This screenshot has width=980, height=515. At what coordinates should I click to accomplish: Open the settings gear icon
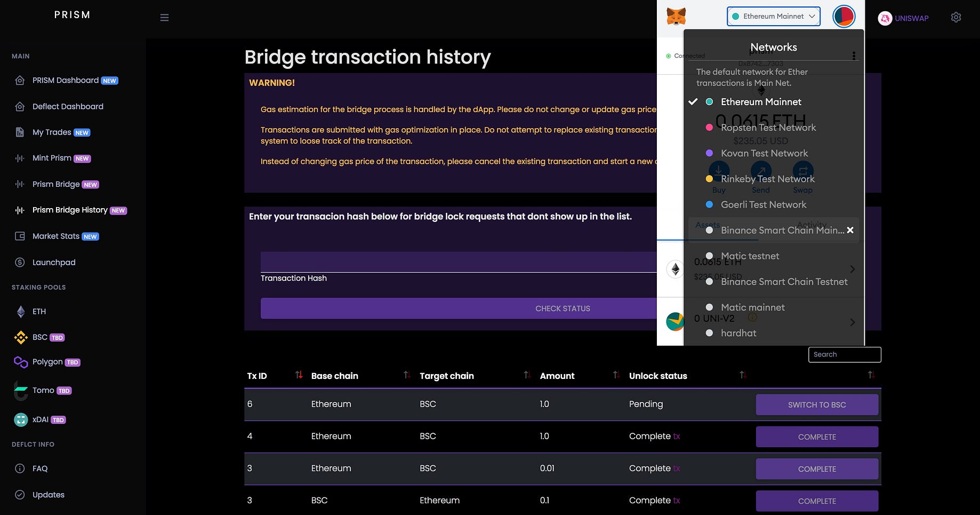tap(956, 18)
